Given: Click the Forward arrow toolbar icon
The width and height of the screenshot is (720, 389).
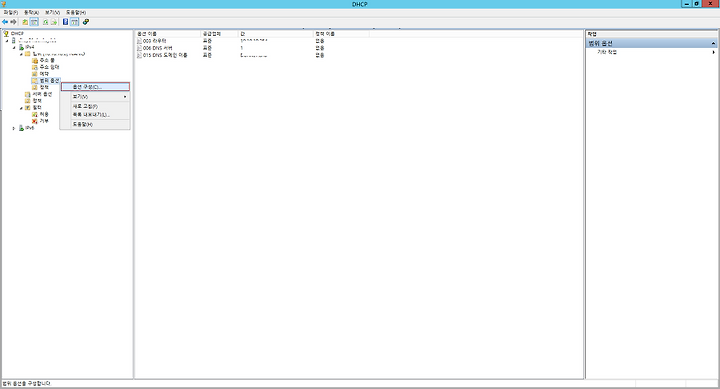Looking at the screenshot, I should pos(13,22).
